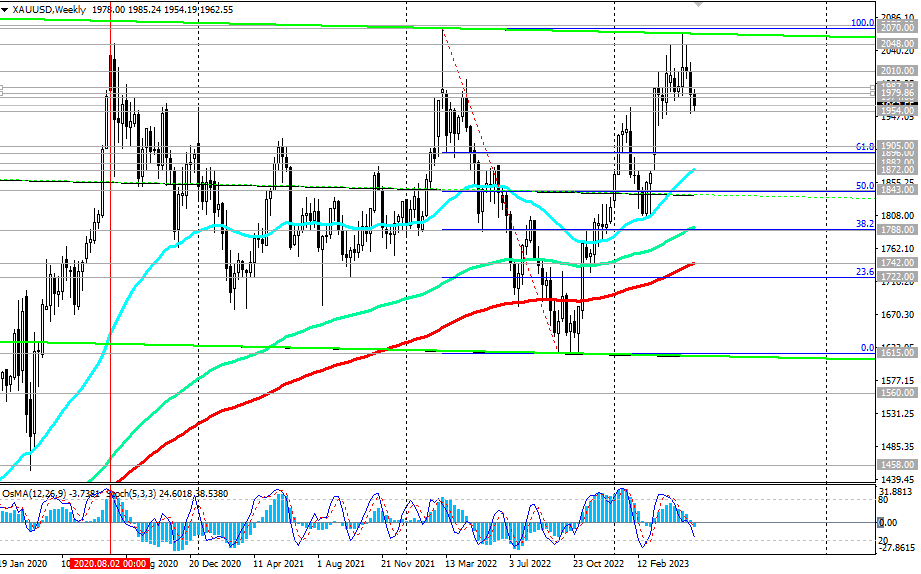The width and height of the screenshot is (921, 574).
Task: Select the red vertical line date label 2020.08.02
Action: click(x=109, y=563)
